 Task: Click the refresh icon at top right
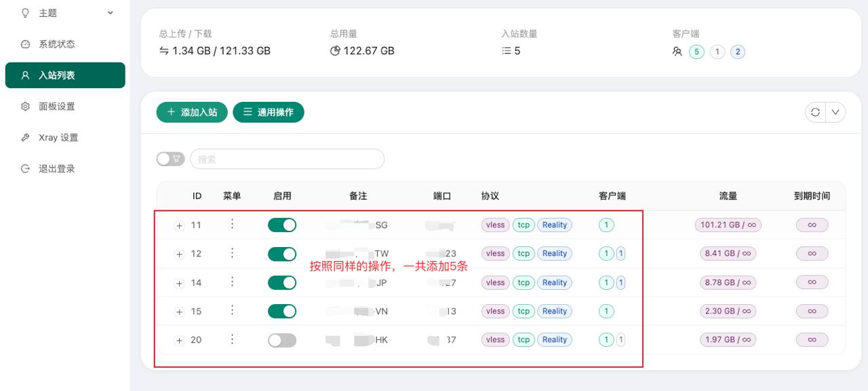pyautogui.click(x=815, y=113)
